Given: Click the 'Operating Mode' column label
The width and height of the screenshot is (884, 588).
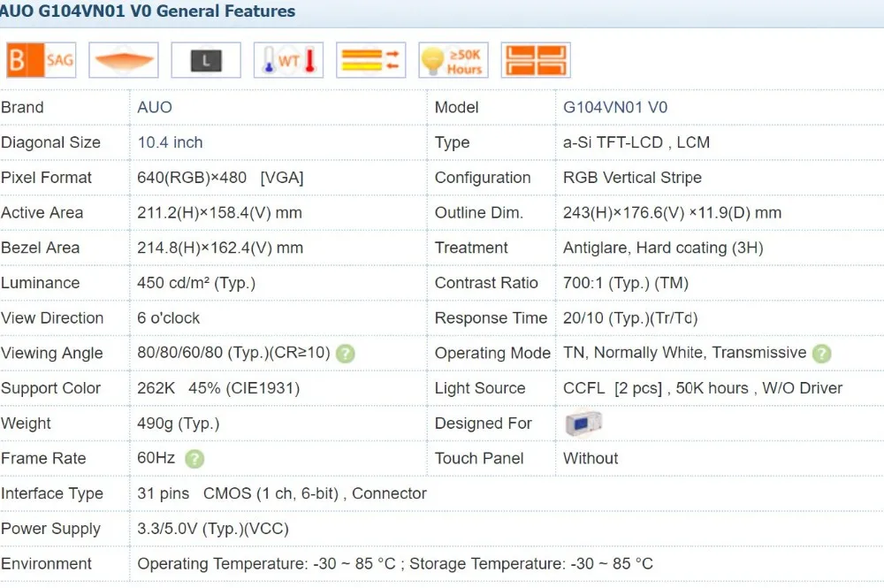Looking at the screenshot, I should click(492, 353).
